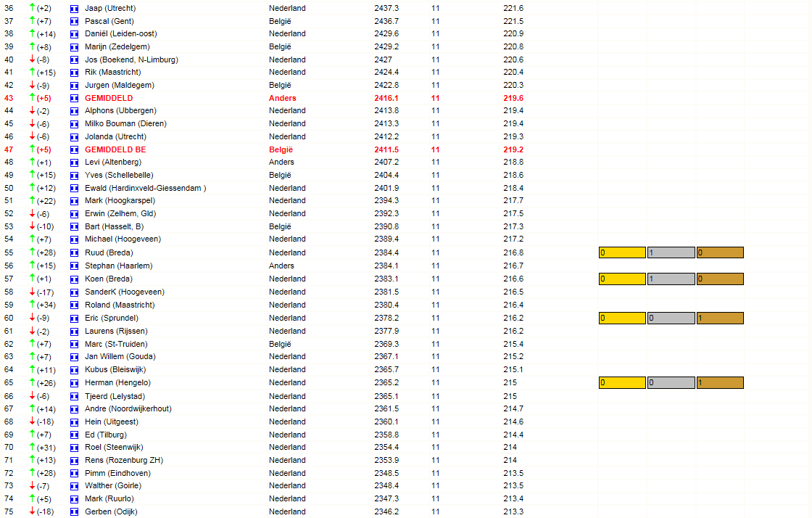Click the blue icon next to Pascal (Gent)

coord(74,22)
